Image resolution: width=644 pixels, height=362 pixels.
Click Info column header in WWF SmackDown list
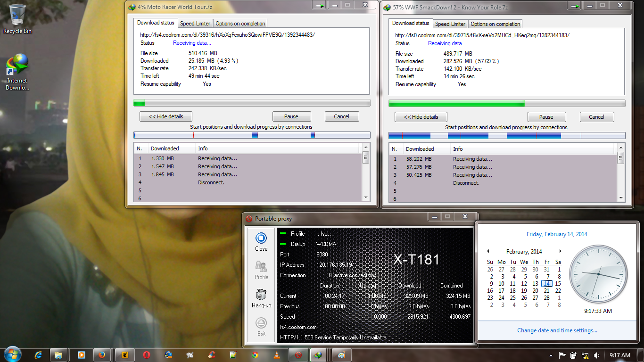click(x=533, y=149)
